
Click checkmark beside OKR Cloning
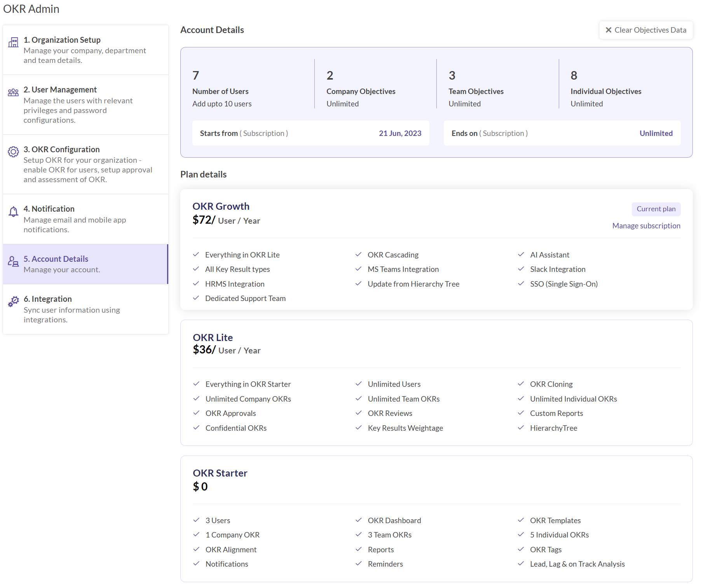pyautogui.click(x=521, y=384)
